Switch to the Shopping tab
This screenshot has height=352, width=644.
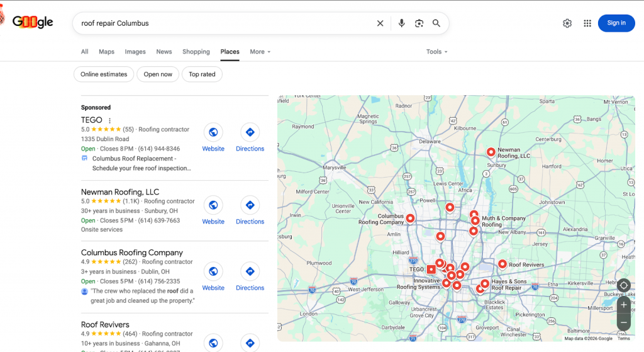click(196, 52)
